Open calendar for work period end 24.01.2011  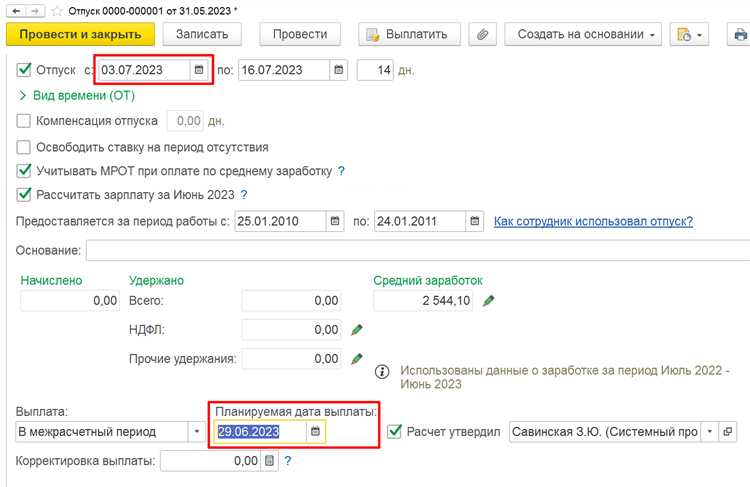[x=474, y=221]
